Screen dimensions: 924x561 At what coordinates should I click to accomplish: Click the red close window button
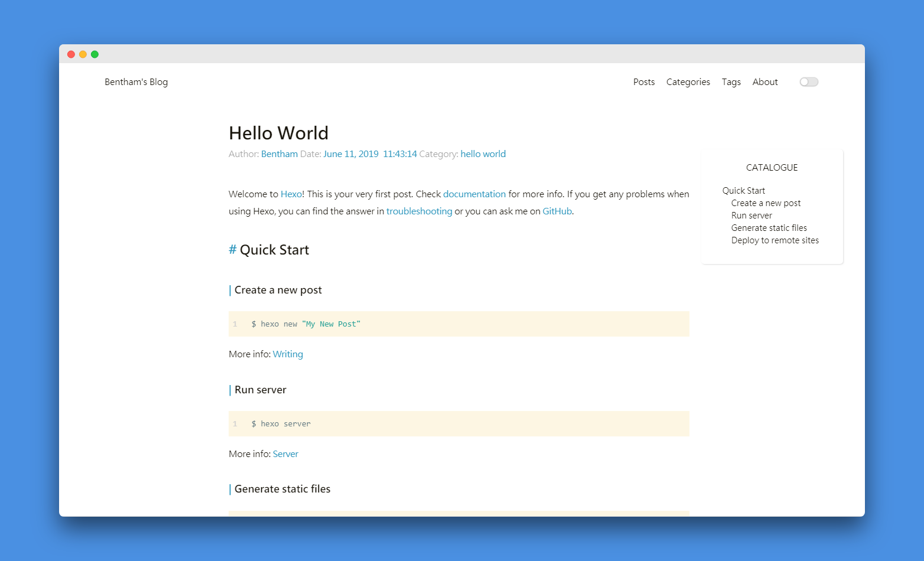(71, 54)
